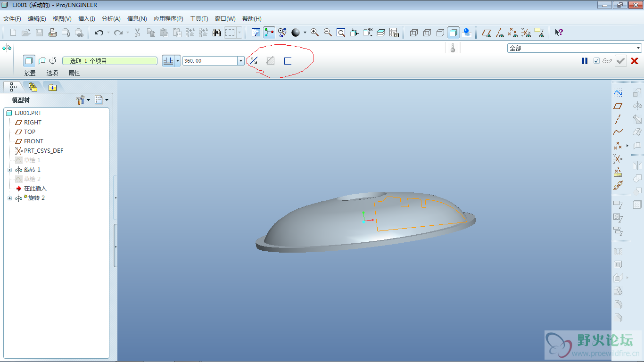Click the 360.00 angle input
This screenshot has width=644, height=362.
coord(210,61)
